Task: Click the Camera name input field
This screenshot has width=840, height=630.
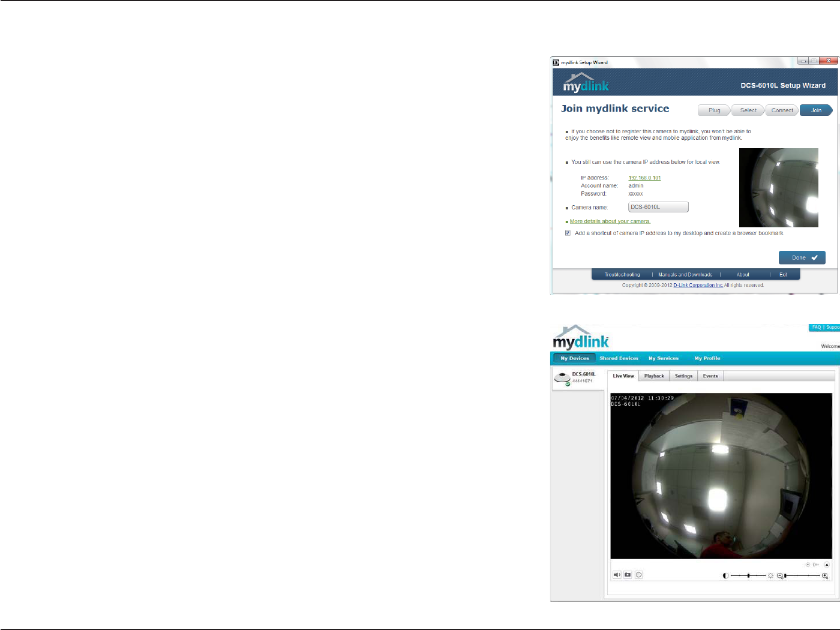Action: [658, 207]
